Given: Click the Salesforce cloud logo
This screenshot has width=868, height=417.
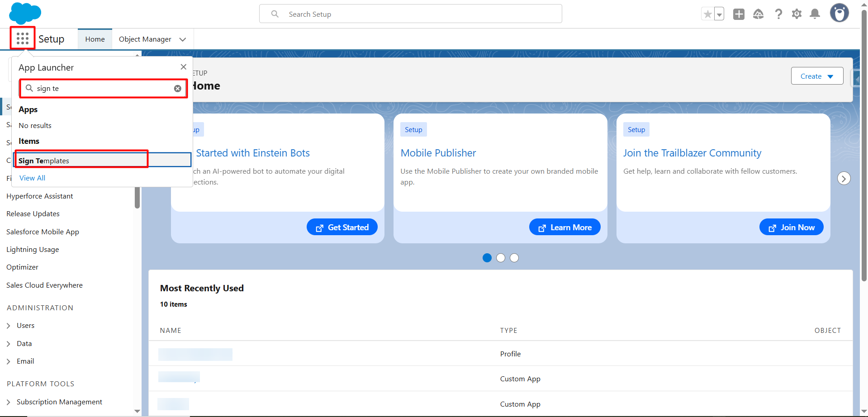Looking at the screenshot, I should point(25,13).
